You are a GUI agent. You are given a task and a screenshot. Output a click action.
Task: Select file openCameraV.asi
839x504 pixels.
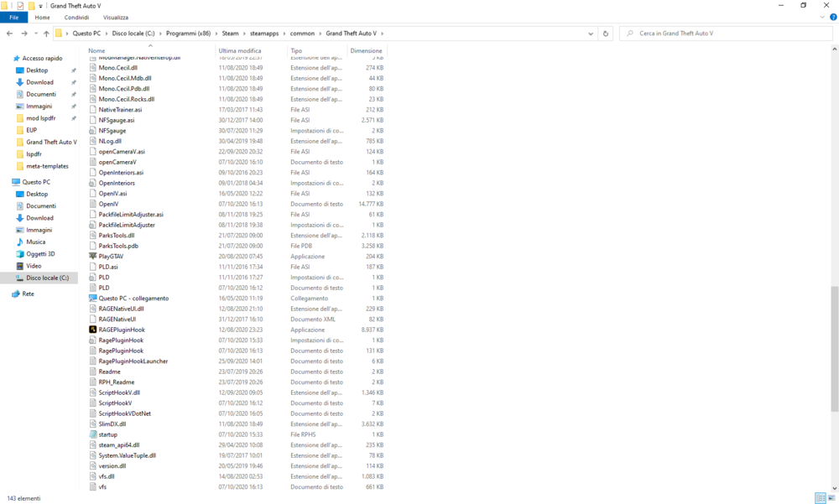(x=122, y=152)
